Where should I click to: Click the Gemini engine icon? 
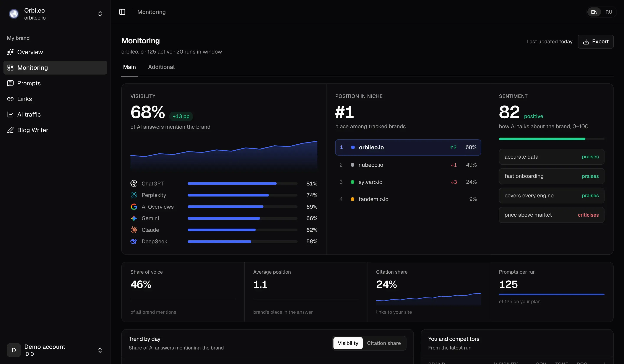[134, 218]
